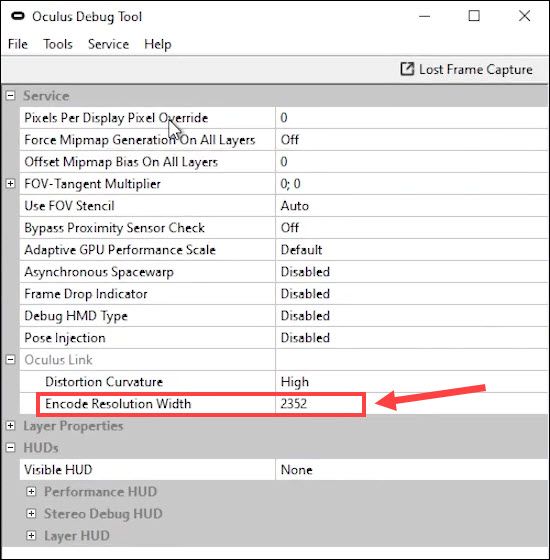Viewport: 550px width, 560px height.
Task: Select the Debug HMD Type label
Action: click(x=76, y=316)
